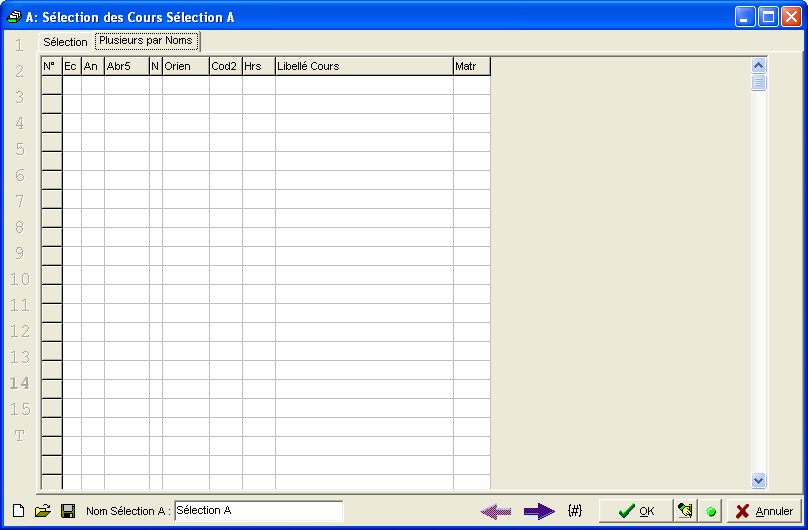This screenshot has height=530, width=808.
Task: Select side number 10
Action: point(20,279)
